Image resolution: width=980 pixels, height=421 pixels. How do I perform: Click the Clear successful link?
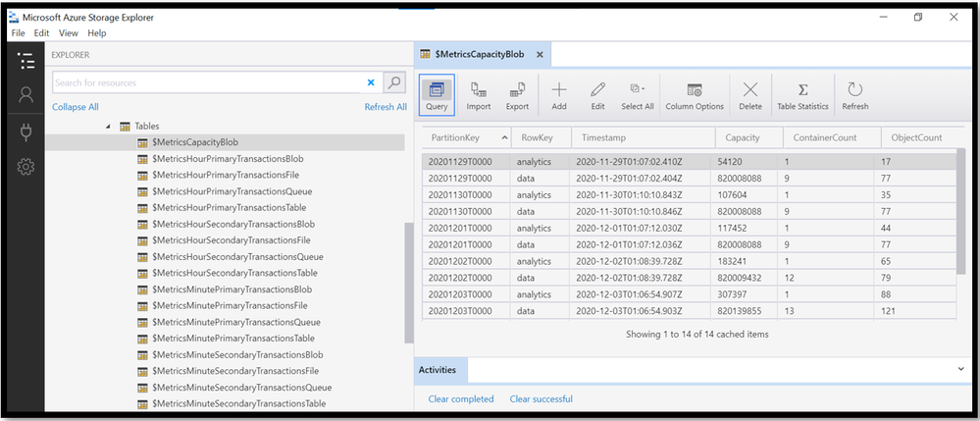542,399
